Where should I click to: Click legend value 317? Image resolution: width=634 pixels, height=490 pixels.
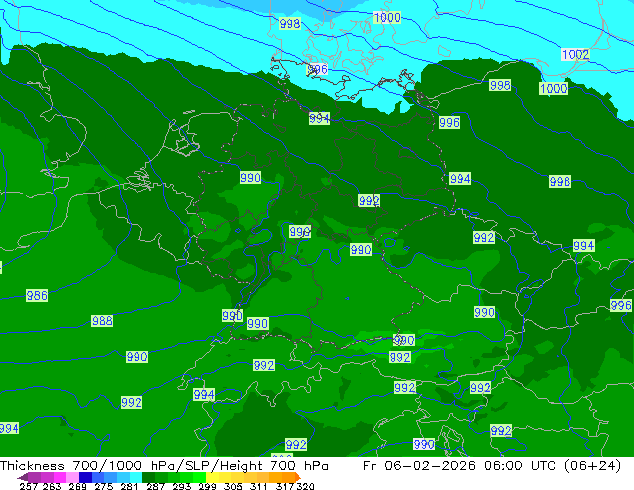click(x=285, y=486)
